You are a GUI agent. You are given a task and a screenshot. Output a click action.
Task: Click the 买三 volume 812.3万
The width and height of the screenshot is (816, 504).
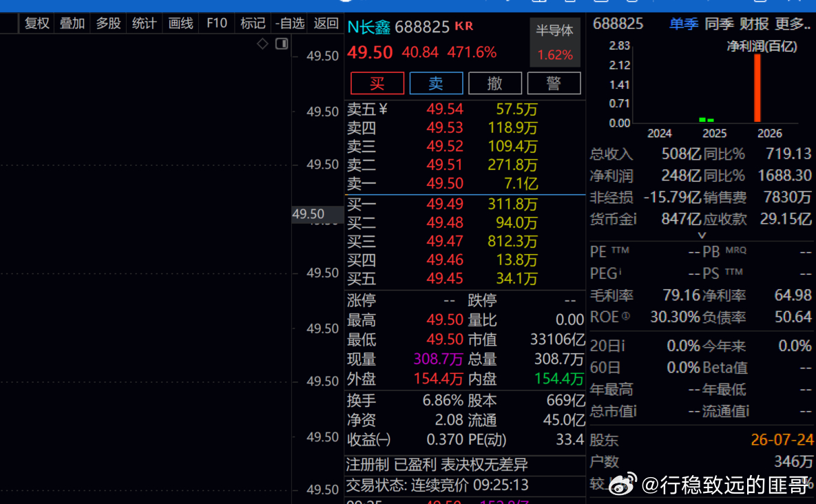pos(512,242)
